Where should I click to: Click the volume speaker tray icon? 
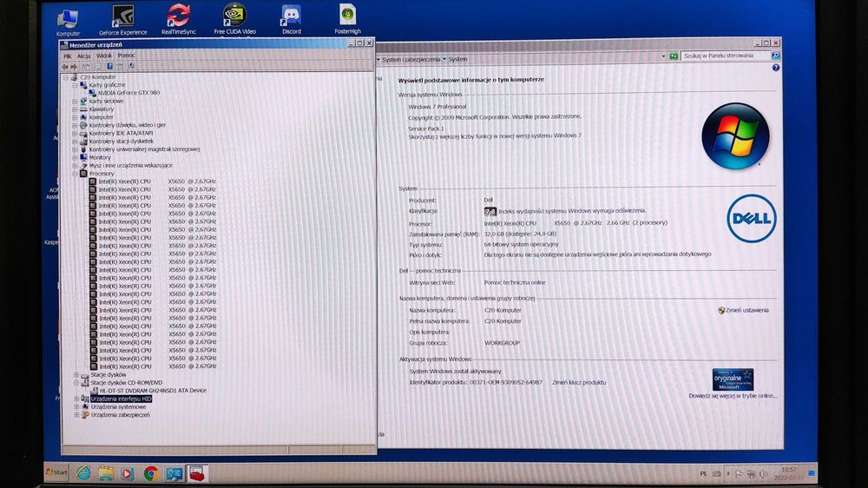tap(763, 474)
